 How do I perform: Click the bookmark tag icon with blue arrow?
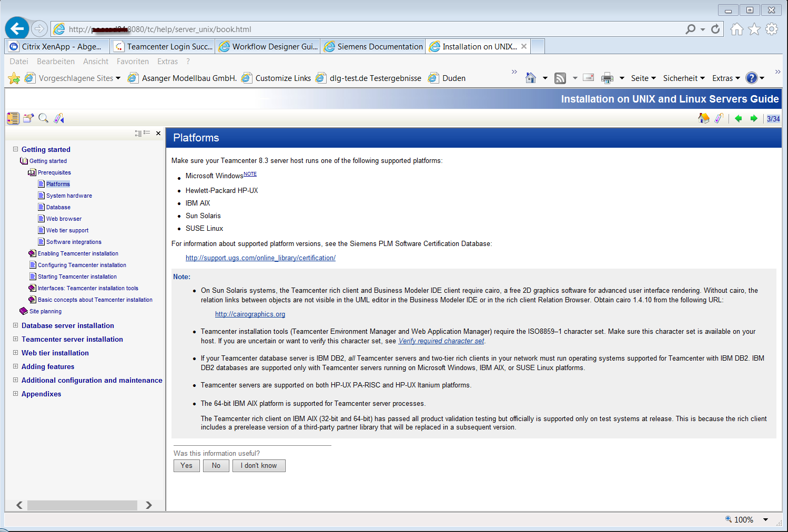pos(59,118)
